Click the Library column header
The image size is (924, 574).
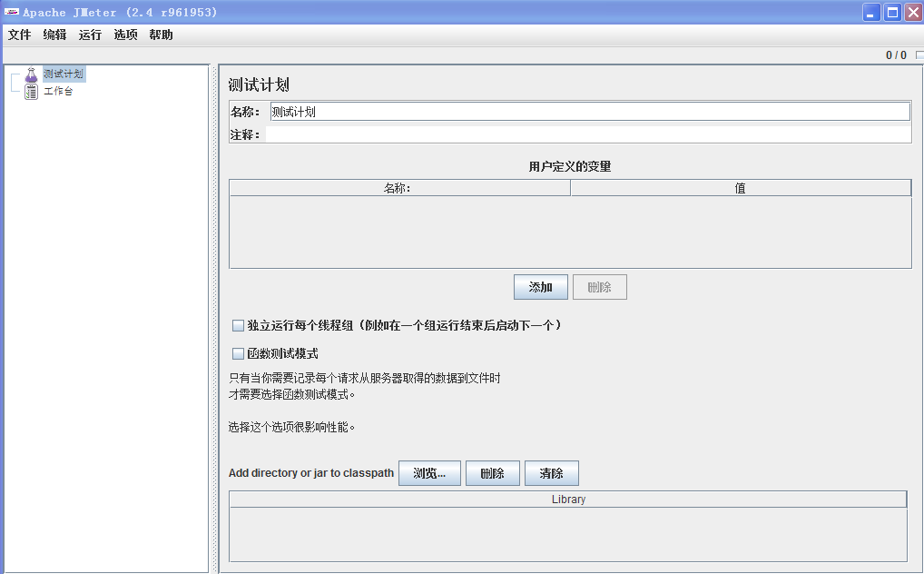click(x=568, y=500)
